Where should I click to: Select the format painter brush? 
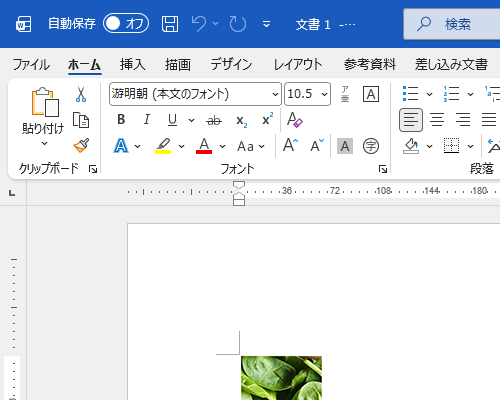(81, 146)
